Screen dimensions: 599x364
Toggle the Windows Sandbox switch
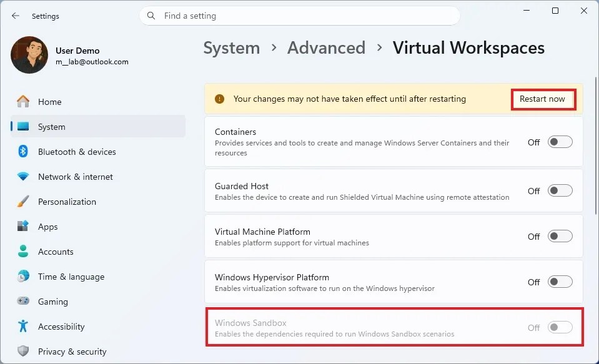[x=560, y=327]
